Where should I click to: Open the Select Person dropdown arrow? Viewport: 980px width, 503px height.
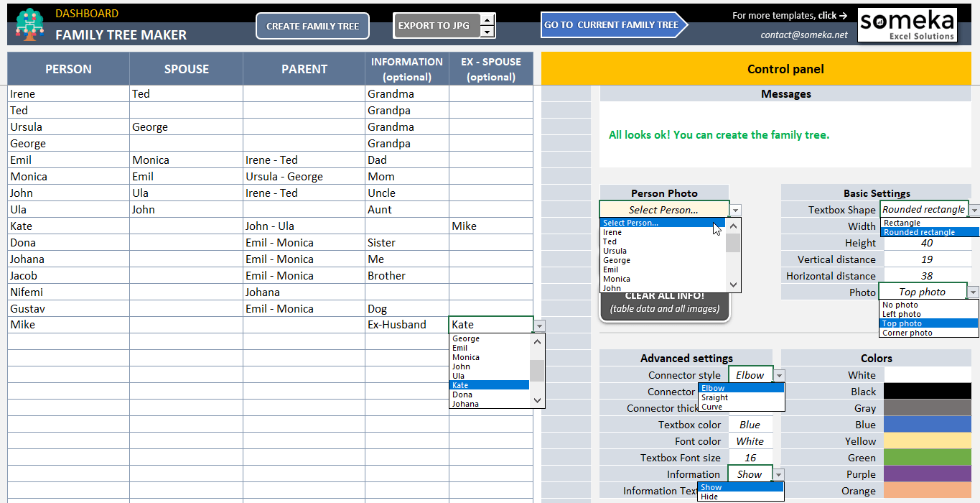tap(734, 209)
